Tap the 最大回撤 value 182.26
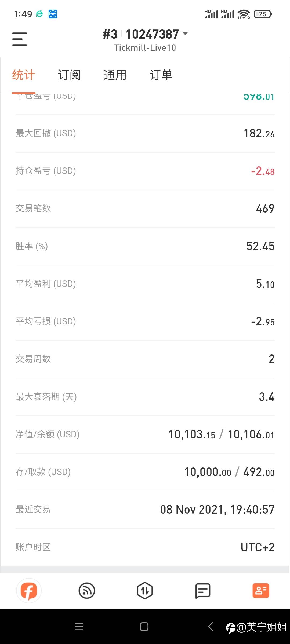Image resolution: width=290 pixels, height=644 pixels. pos(259,133)
